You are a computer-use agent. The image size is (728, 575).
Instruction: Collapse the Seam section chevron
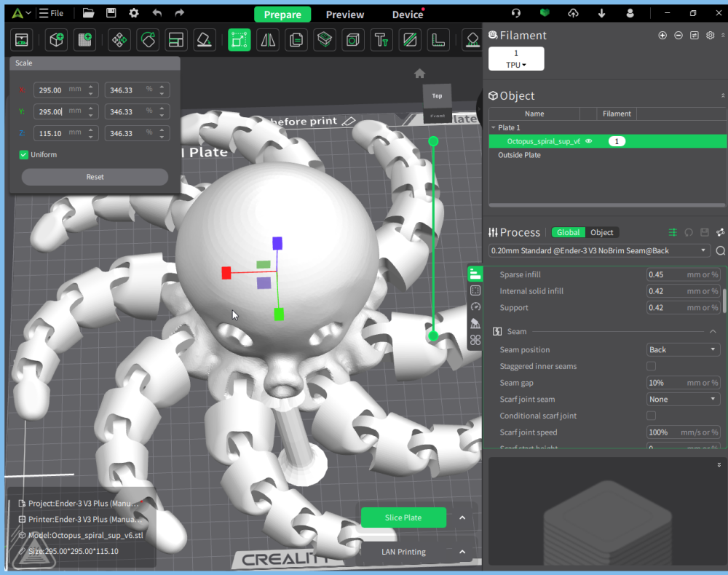point(713,331)
